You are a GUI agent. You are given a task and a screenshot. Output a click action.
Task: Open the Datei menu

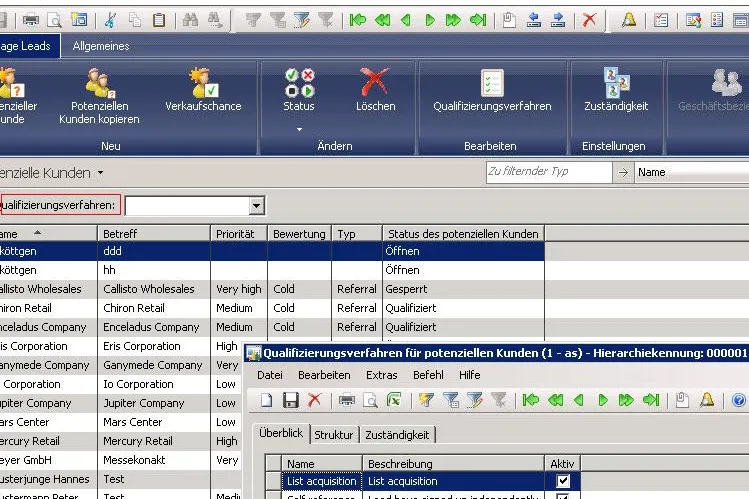click(x=270, y=375)
